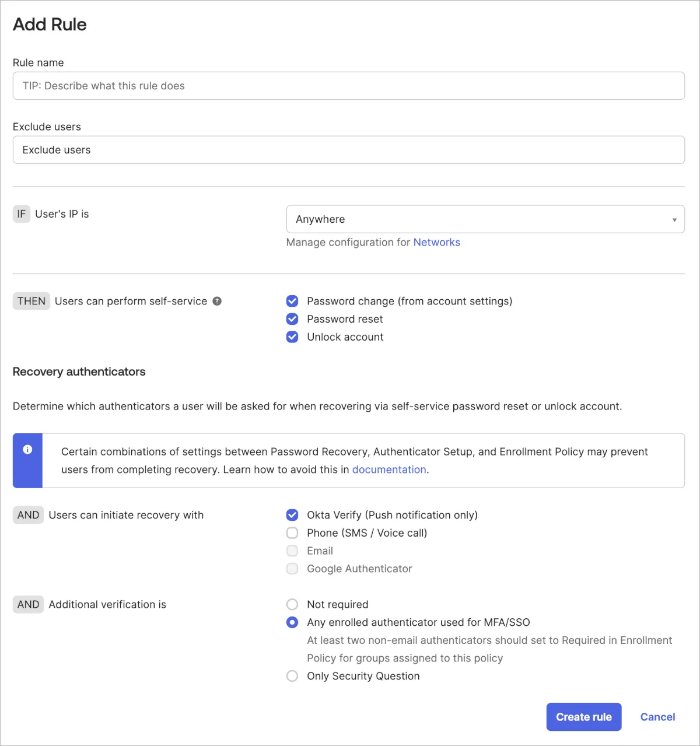Choose Only Security Question radio button
The image size is (700, 746).
pyautogui.click(x=292, y=676)
